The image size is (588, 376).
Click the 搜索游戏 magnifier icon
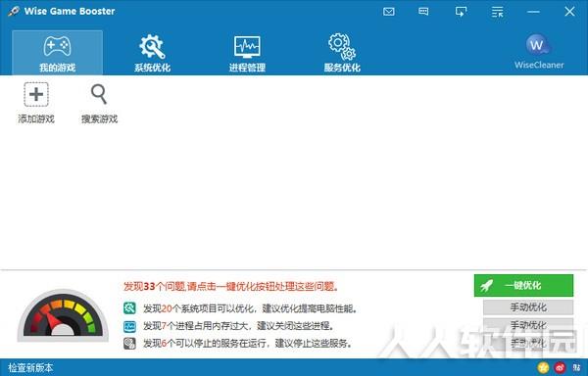99,94
